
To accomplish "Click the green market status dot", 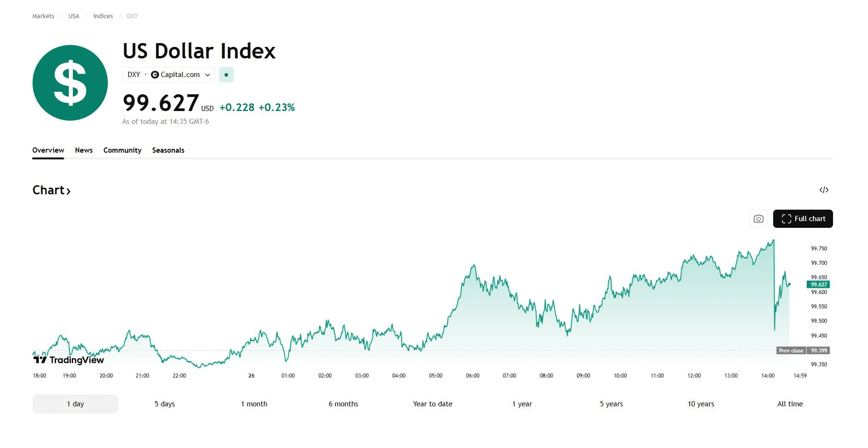I will 226,75.
